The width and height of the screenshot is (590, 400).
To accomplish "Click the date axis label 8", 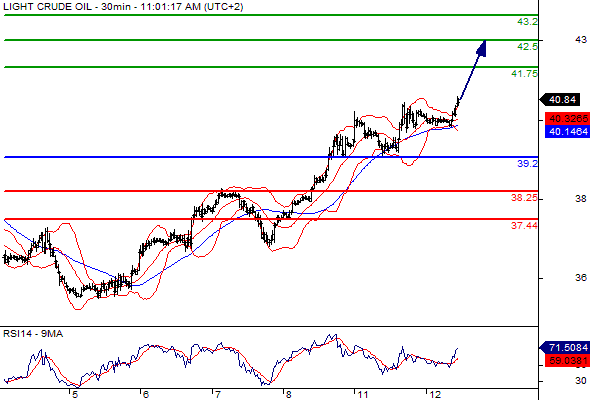I will pos(288,395).
